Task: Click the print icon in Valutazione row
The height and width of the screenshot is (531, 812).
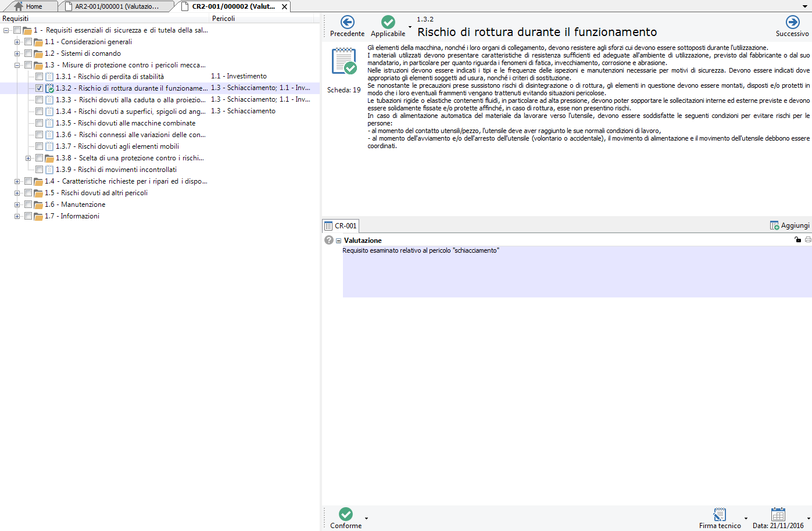Action: [808, 240]
